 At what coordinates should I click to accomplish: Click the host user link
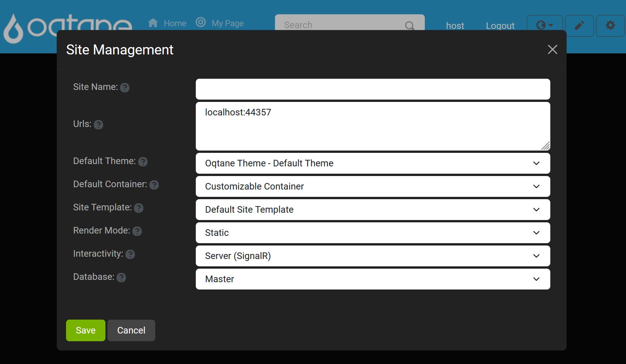pyautogui.click(x=455, y=25)
